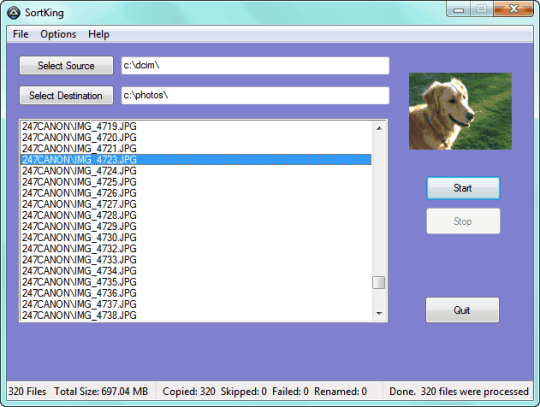This screenshot has width=540, height=407.
Task: Click the Start button
Action: point(463,188)
